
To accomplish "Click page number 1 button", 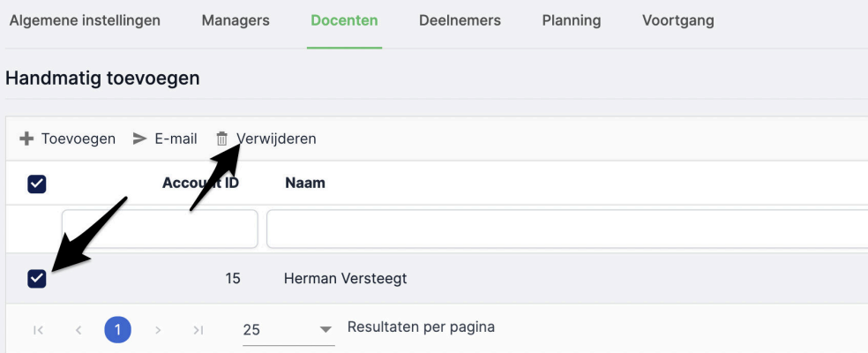I will click(117, 330).
